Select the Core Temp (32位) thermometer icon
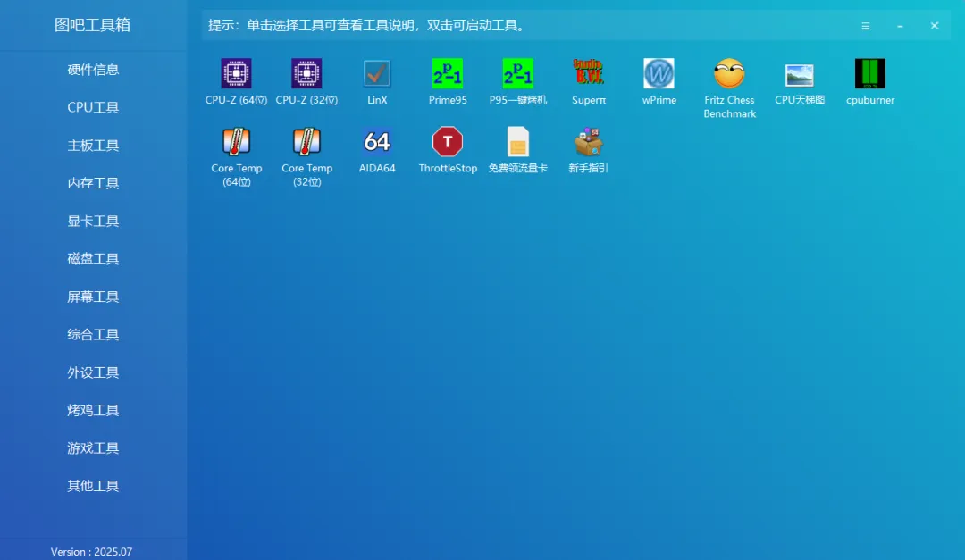Image resolution: width=965 pixels, height=560 pixels. coord(306,141)
